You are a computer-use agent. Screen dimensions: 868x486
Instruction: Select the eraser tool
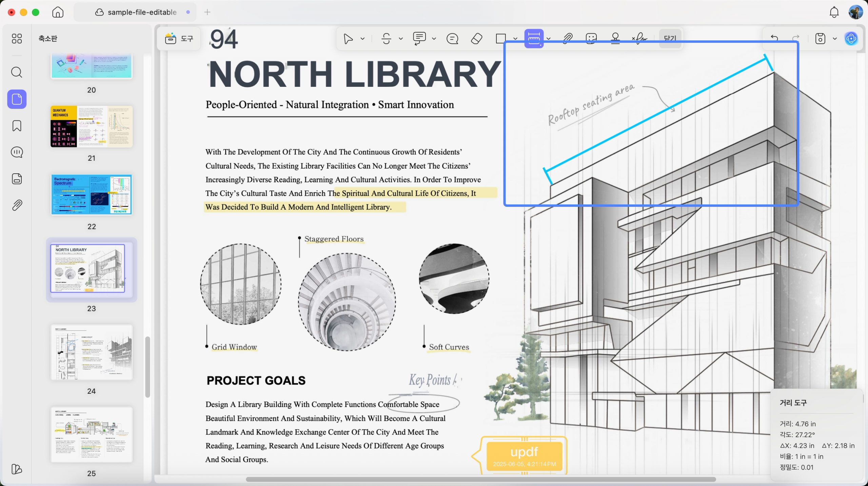[476, 39]
